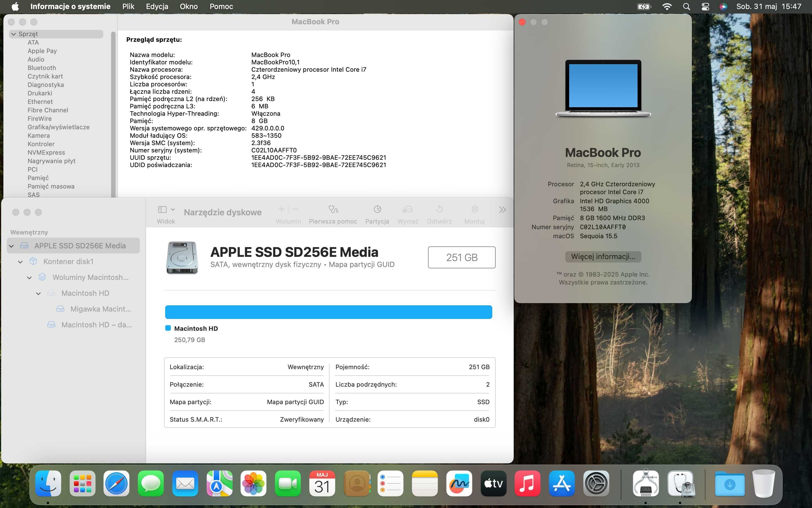
Task: Open ATA in System Information sidebar
Action: (33, 42)
